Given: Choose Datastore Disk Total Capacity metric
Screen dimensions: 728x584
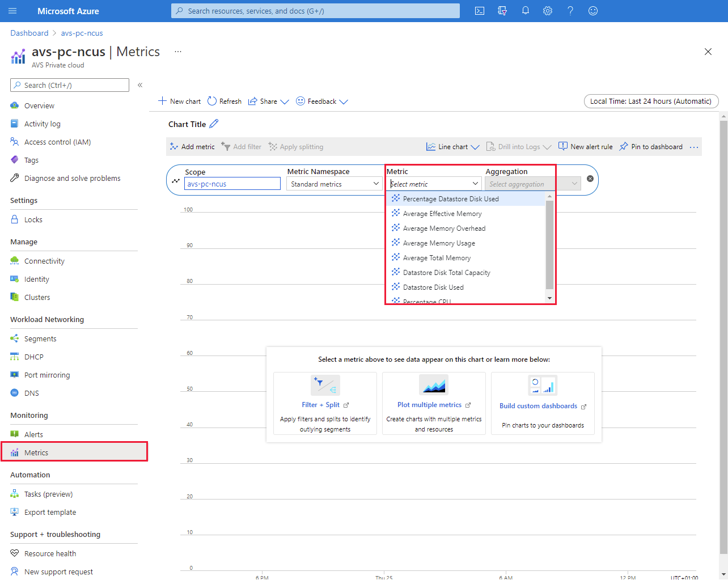Looking at the screenshot, I should 446,273.
